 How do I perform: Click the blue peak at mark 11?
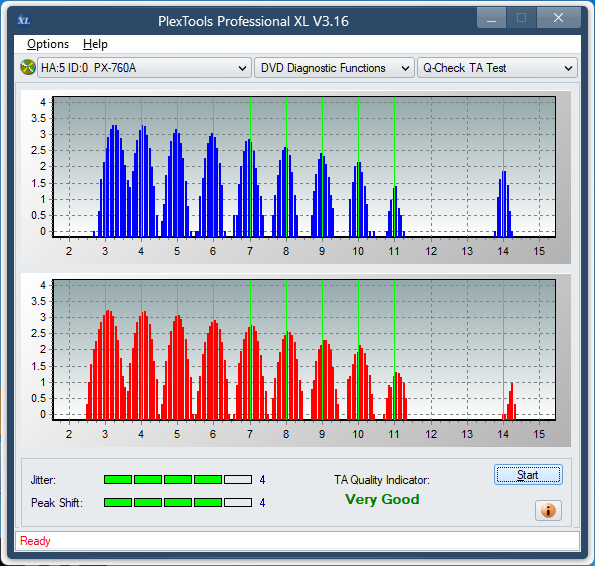tap(395, 211)
